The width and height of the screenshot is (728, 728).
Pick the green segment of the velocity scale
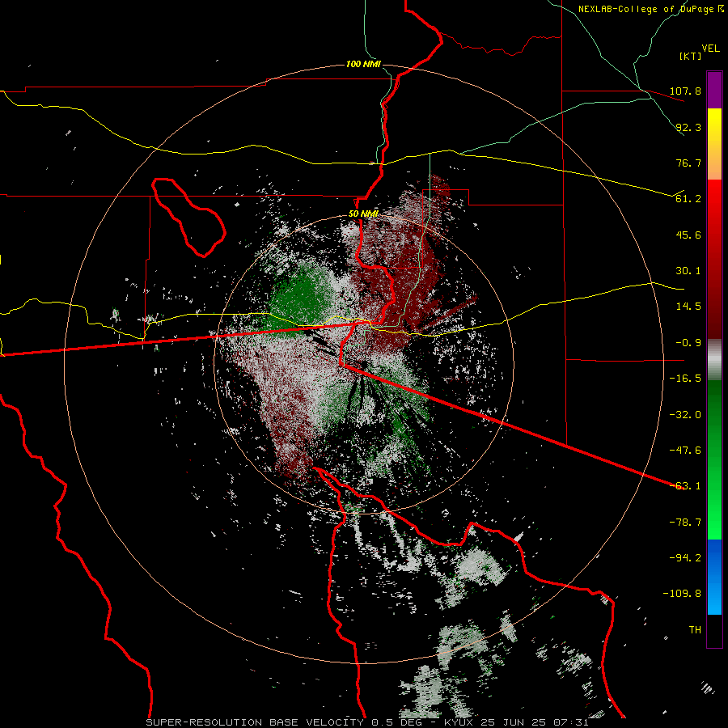pos(714,459)
